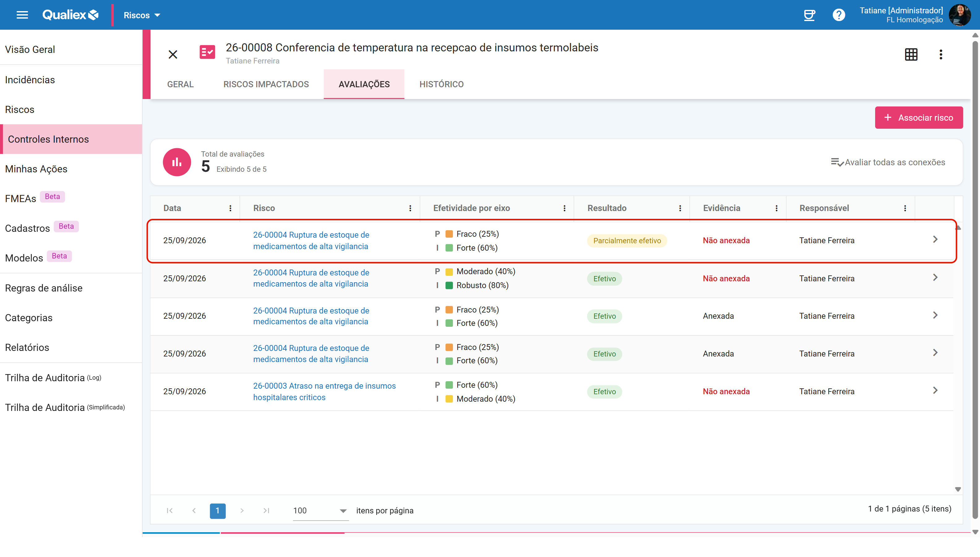This screenshot has width=980, height=557.
Task: Click the Associar risco button
Action: click(919, 118)
